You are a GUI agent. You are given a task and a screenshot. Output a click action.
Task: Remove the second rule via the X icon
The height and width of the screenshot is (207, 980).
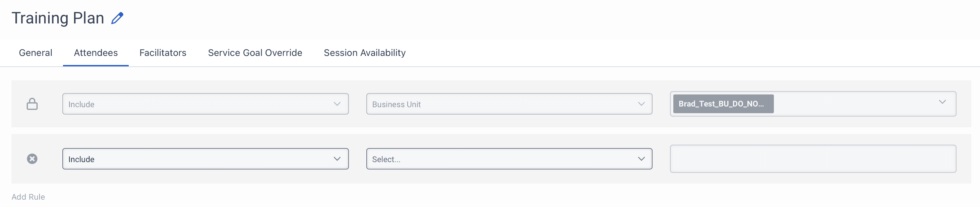coord(33,159)
